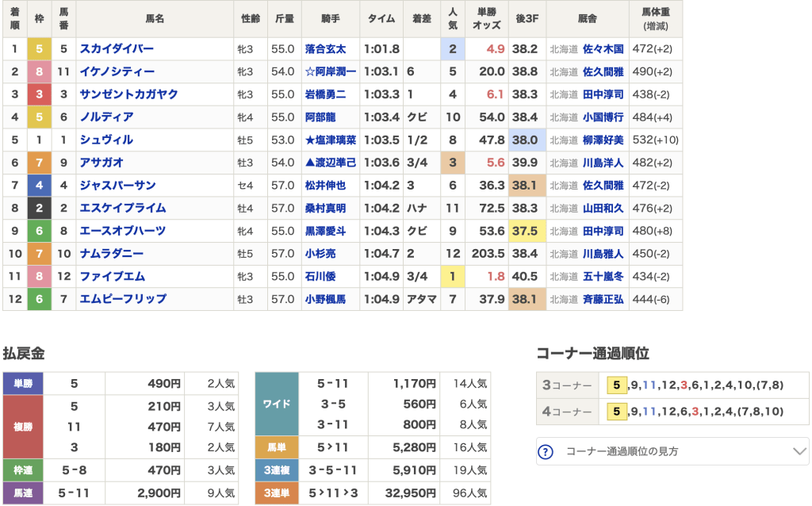Click the 後3F column header
This screenshot has width=812, height=506.
click(x=527, y=19)
